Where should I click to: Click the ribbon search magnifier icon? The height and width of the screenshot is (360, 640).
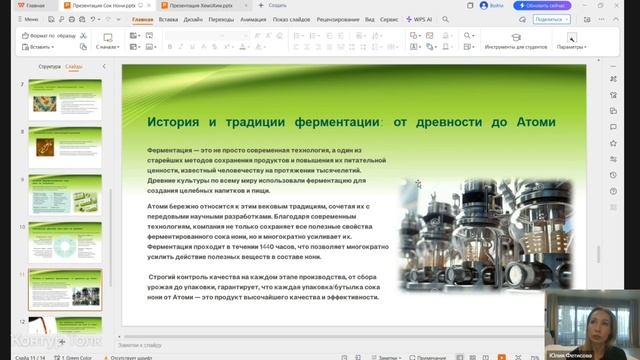coord(445,19)
